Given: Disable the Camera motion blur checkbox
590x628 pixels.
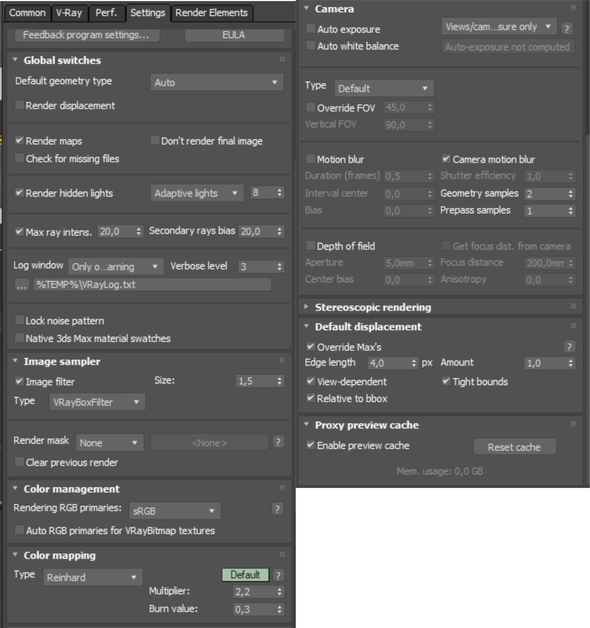Looking at the screenshot, I should 446,159.
